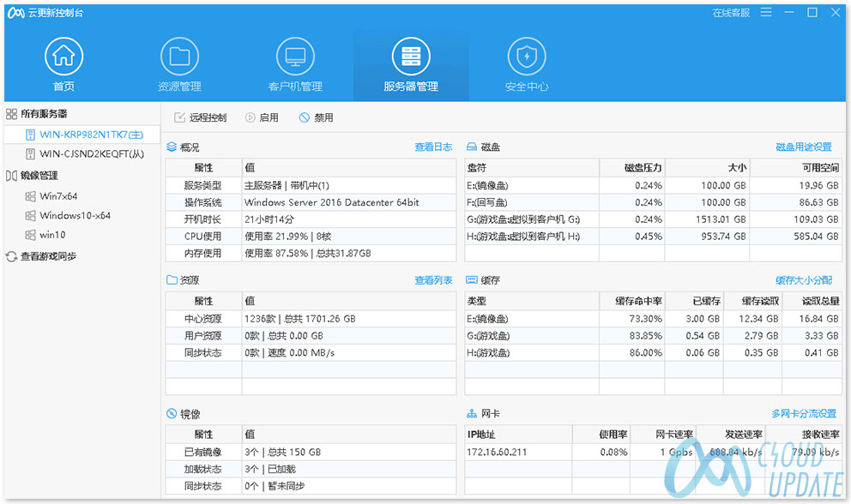Image resolution: width=851 pixels, height=504 pixels.
Task: Switch to the 安全中心 tab label
Action: tap(527, 87)
